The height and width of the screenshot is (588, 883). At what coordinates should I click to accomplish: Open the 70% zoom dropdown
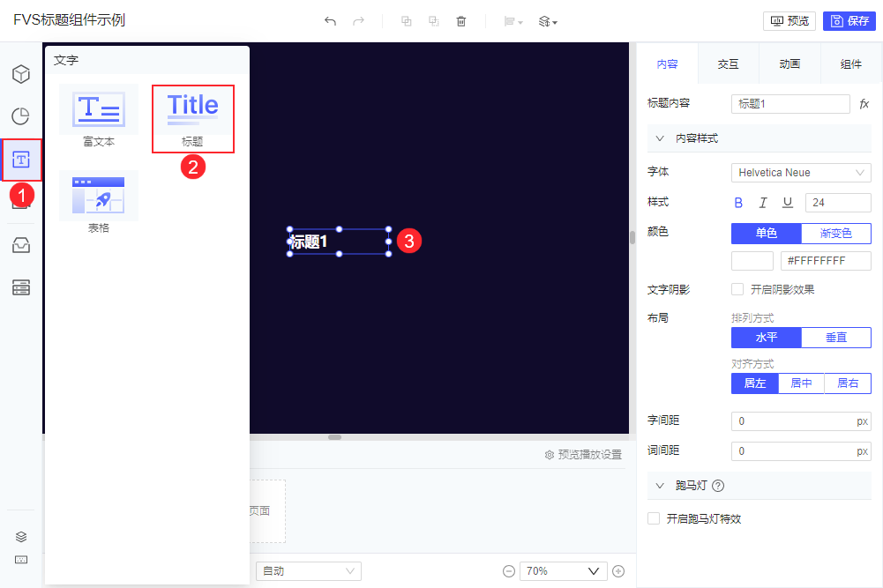point(563,571)
